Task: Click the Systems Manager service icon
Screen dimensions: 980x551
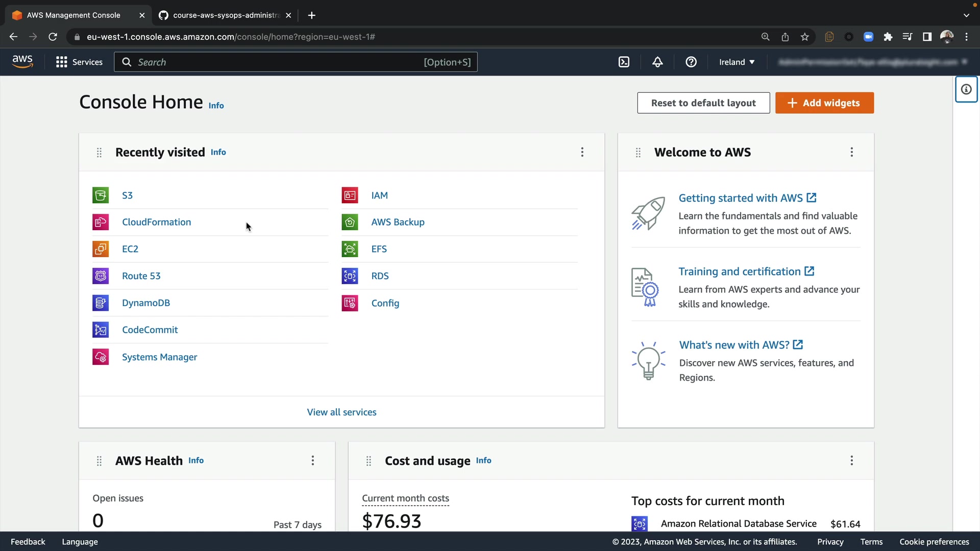Action: click(101, 357)
